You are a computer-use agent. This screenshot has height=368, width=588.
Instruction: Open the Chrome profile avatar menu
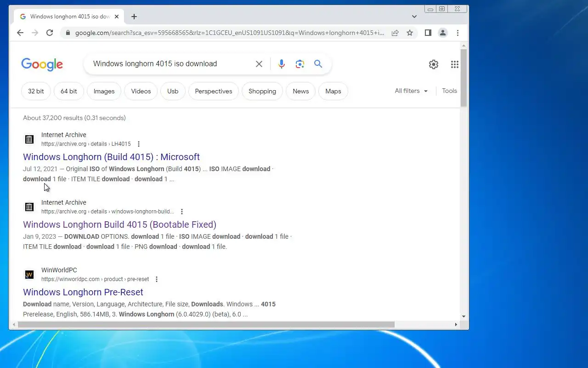pyautogui.click(x=443, y=33)
